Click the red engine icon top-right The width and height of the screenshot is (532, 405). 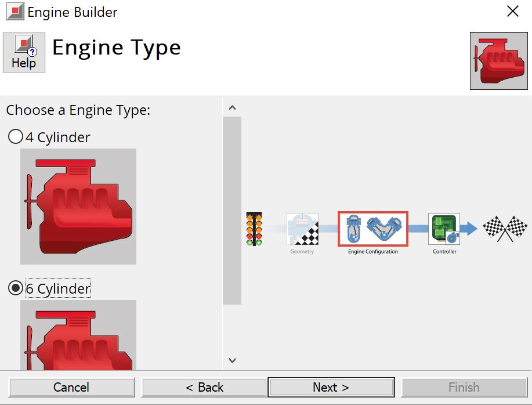(498, 61)
